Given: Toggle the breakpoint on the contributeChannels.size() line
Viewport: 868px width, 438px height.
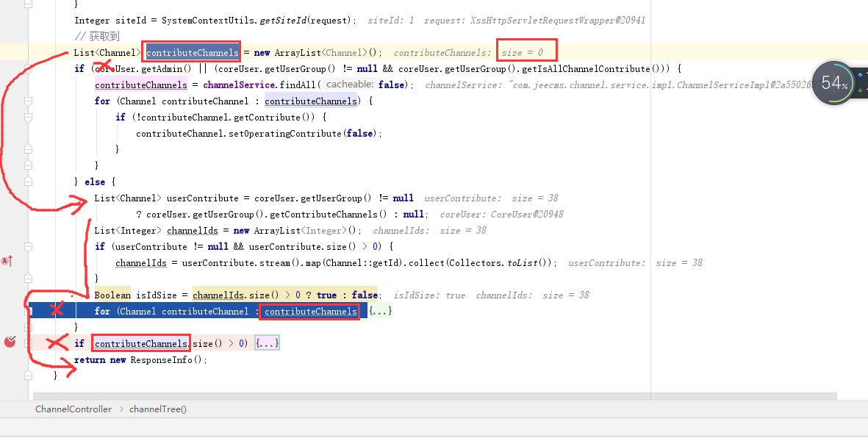Looking at the screenshot, I should click(10, 342).
